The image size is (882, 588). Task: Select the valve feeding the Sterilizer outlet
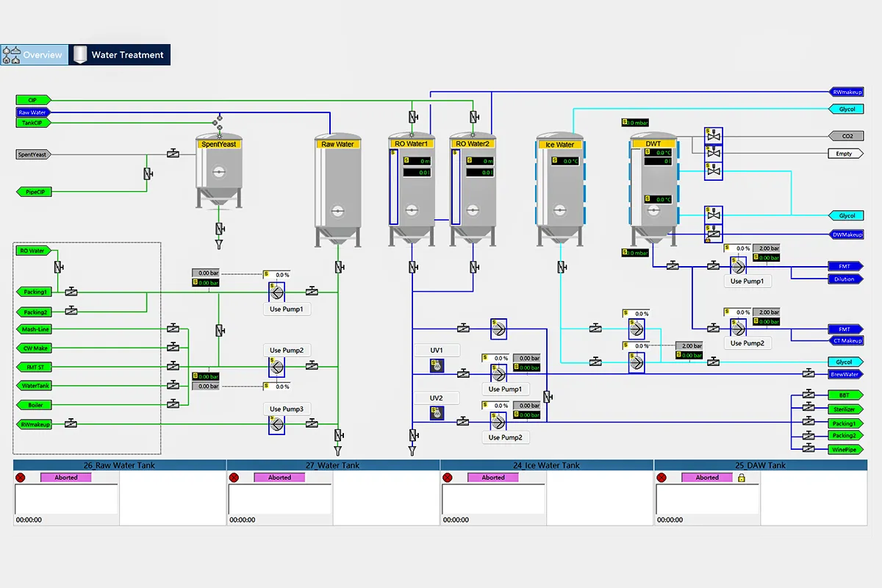pos(808,408)
